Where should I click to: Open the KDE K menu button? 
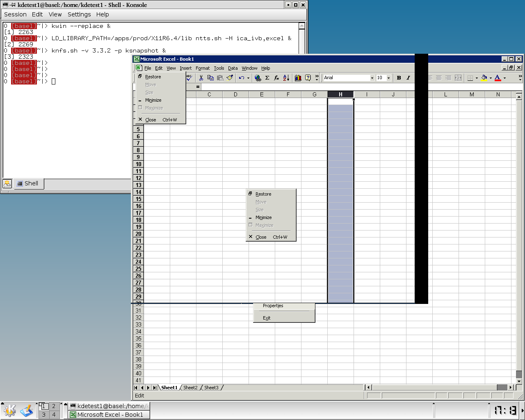pos(9,411)
